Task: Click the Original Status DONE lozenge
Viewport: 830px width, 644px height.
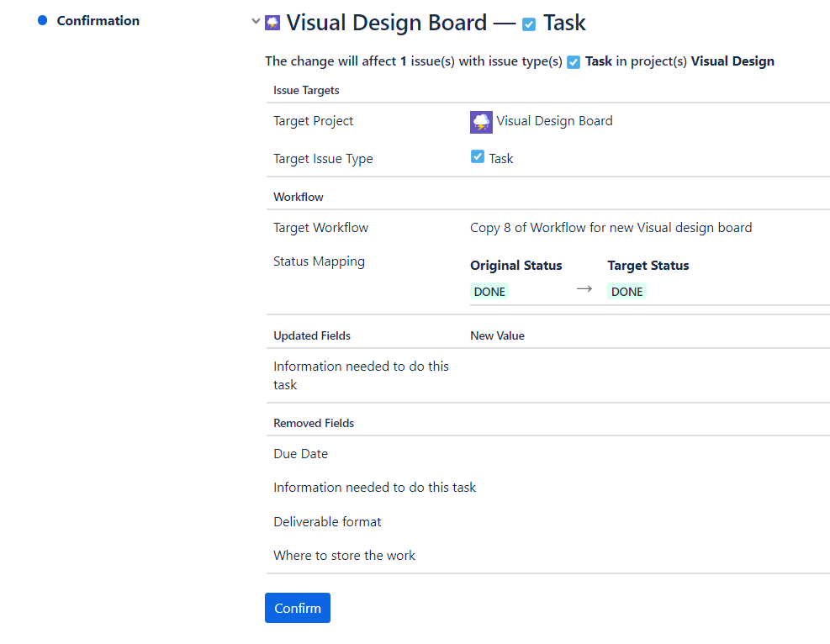Action: 489,292
